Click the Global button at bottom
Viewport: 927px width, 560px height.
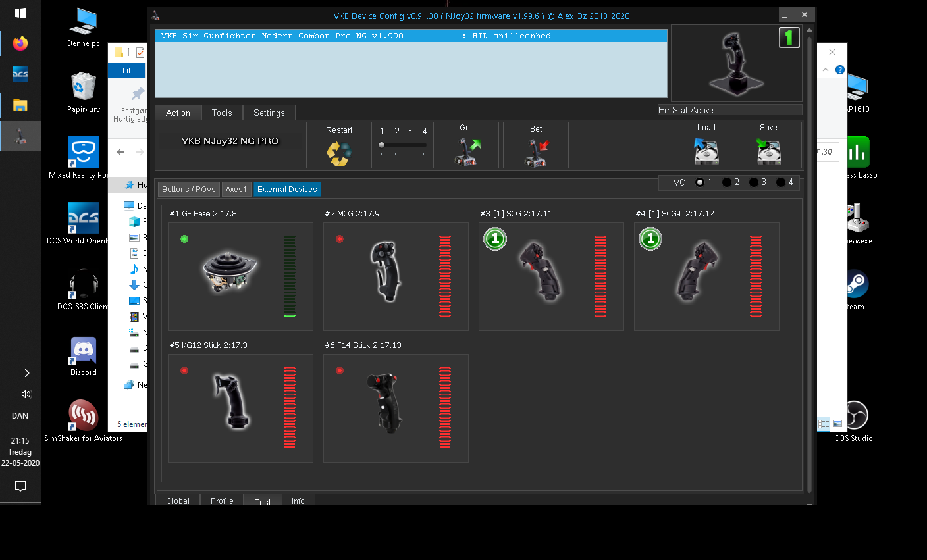point(178,501)
